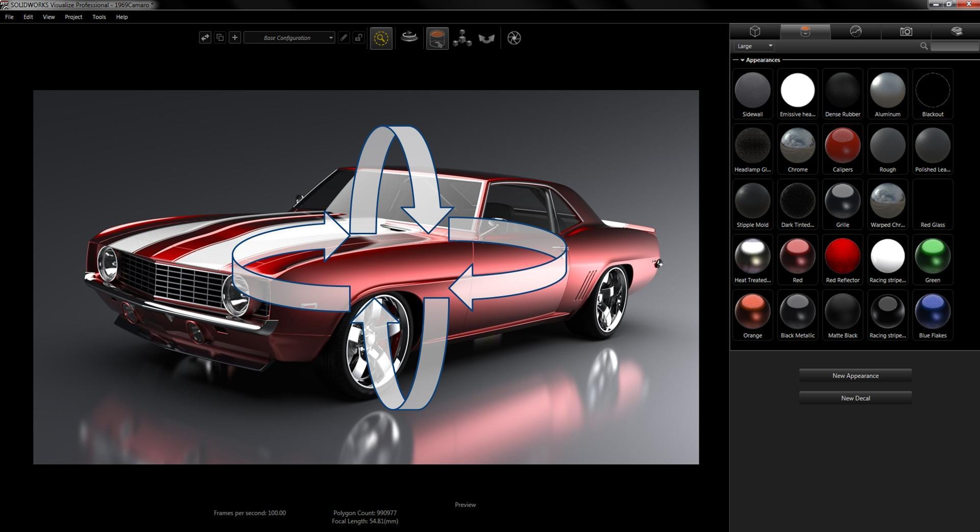This screenshot has width=980, height=532.
Task: Click the Camaro render viewport
Action: pyautogui.click(x=366, y=277)
